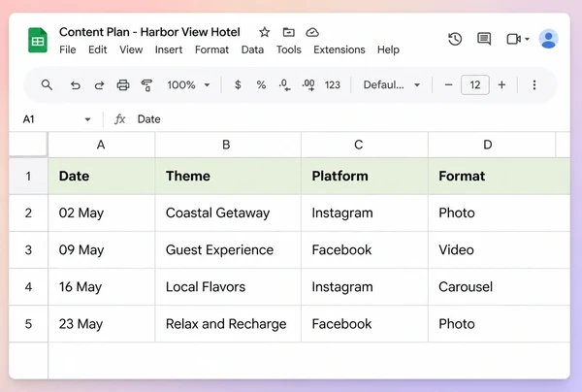The image size is (582, 392).
Task: Open the user account avatar
Action: click(x=549, y=39)
